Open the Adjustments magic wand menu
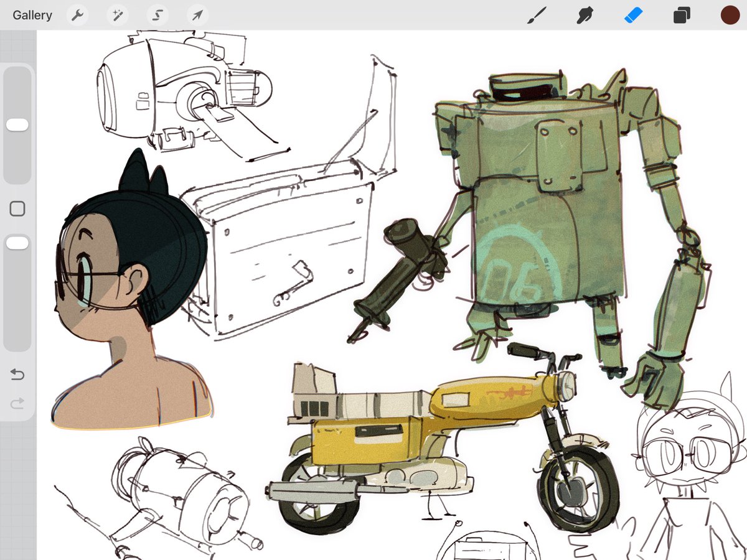This screenshot has width=747, height=560. pos(117,15)
